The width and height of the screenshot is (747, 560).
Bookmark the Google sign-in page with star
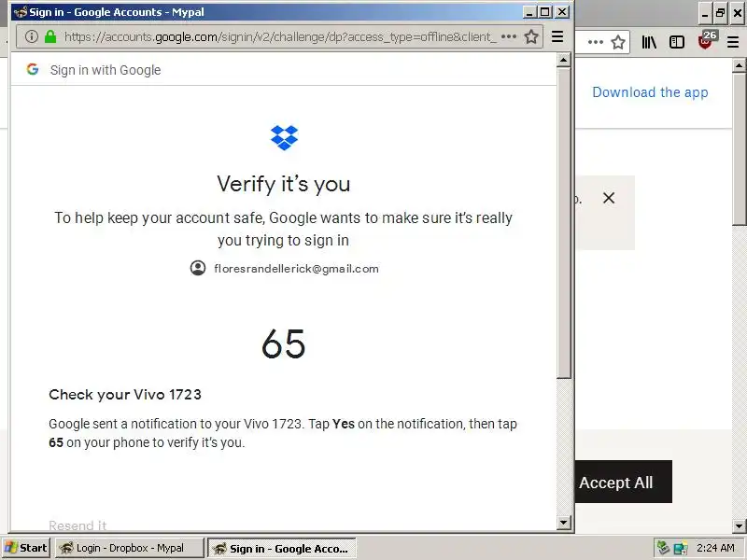click(531, 36)
